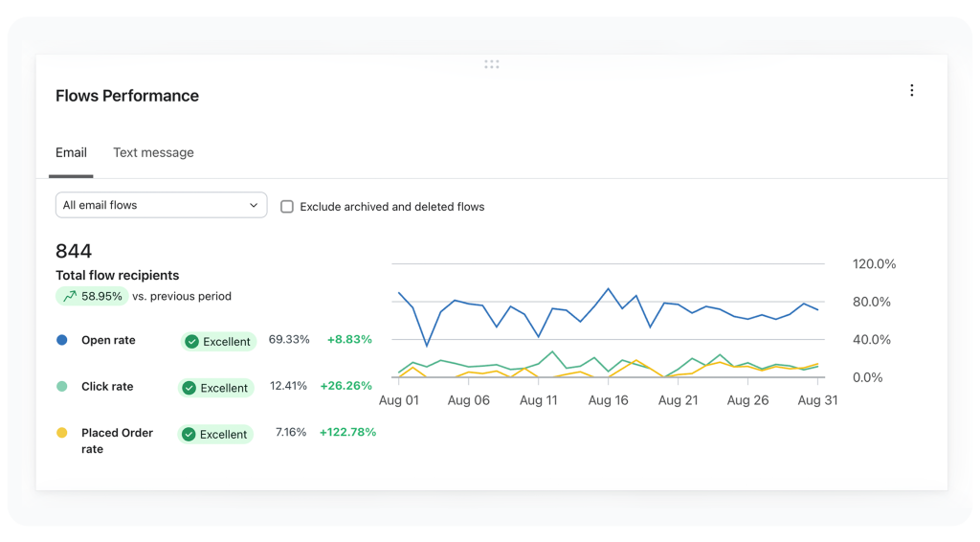Click the +8.83% open rate change

(349, 339)
